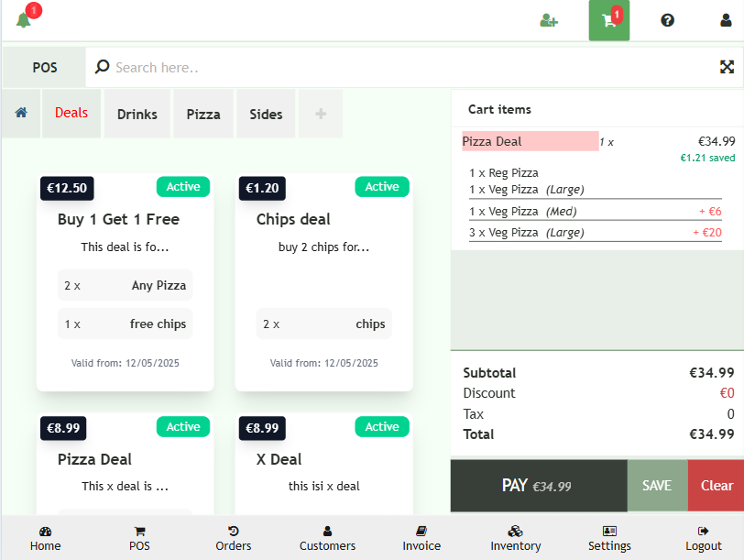Go to the home category icon
This screenshot has height=560, width=744.
pyautogui.click(x=21, y=113)
